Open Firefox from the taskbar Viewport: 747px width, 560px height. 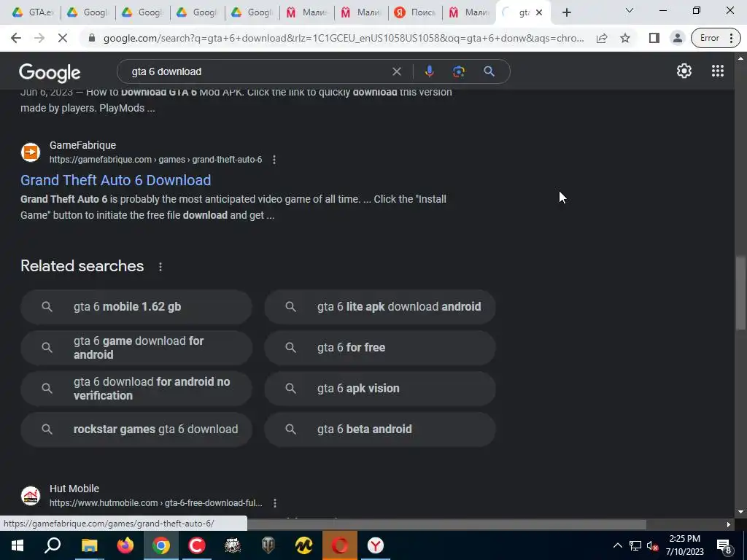point(125,545)
